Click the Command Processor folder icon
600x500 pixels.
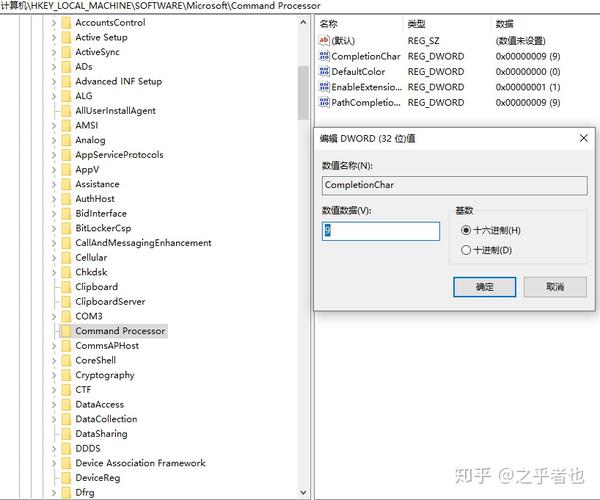66,331
